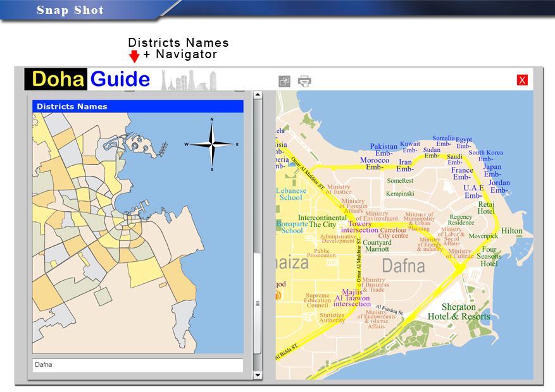
Task: Click the print map icon
Action: coord(304,81)
